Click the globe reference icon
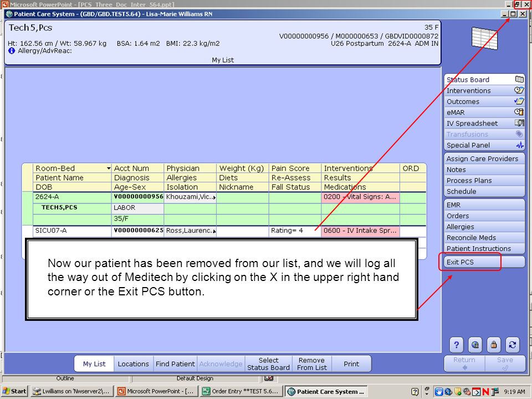This screenshot has height=399, width=532. click(x=475, y=345)
